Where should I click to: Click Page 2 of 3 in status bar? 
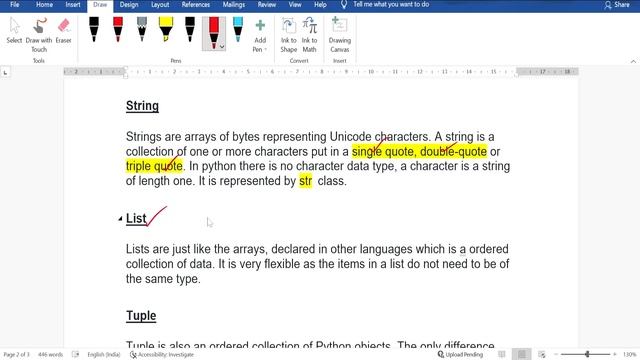tap(16, 355)
